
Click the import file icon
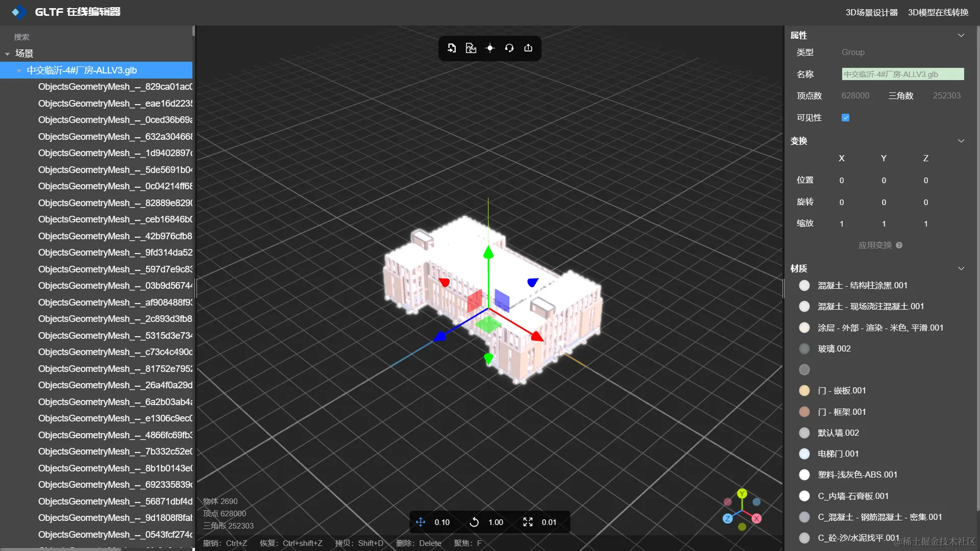(x=452, y=48)
